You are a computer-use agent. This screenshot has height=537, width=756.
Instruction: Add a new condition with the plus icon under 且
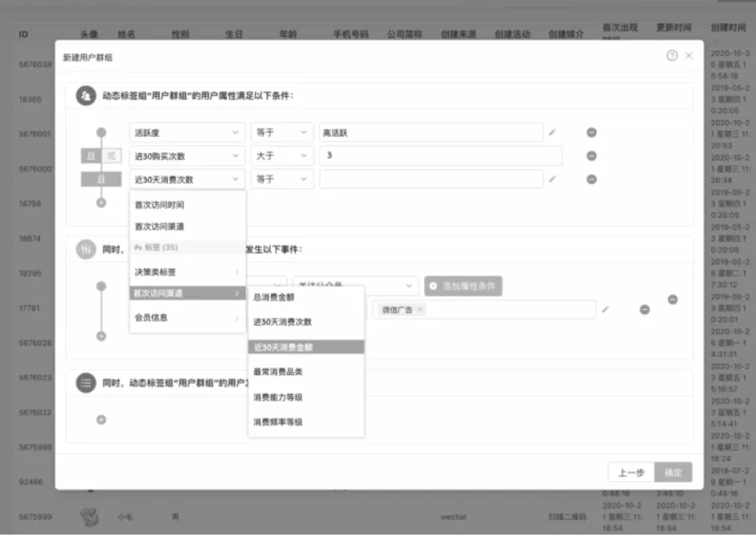(101, 203)
